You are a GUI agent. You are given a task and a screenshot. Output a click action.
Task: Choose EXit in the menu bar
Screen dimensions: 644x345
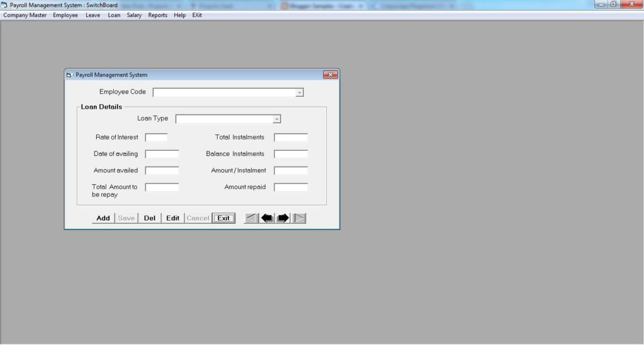coord(197,15)
